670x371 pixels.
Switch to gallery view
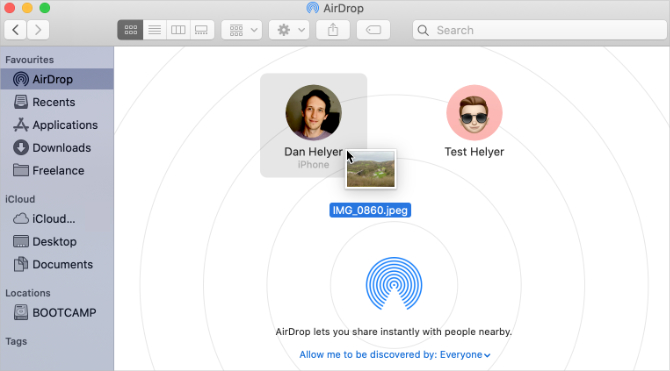point(202,30)
